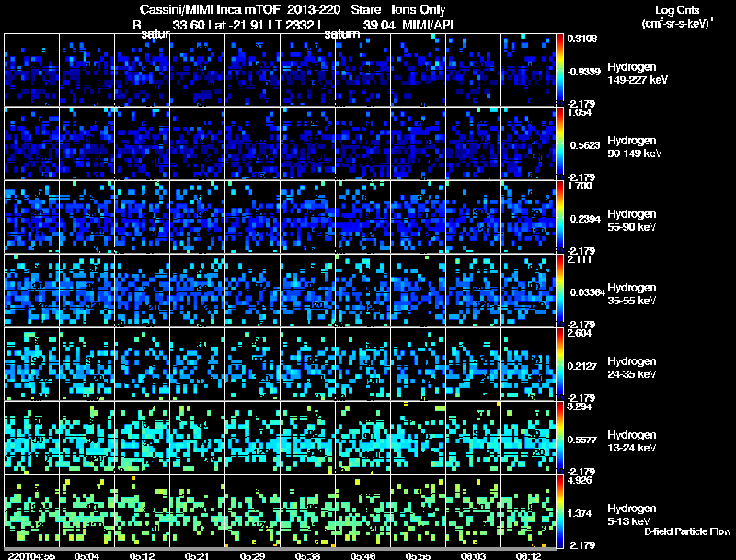
Task: Click the 1.374 colorbar midpoint value
Action: [580, 514]
